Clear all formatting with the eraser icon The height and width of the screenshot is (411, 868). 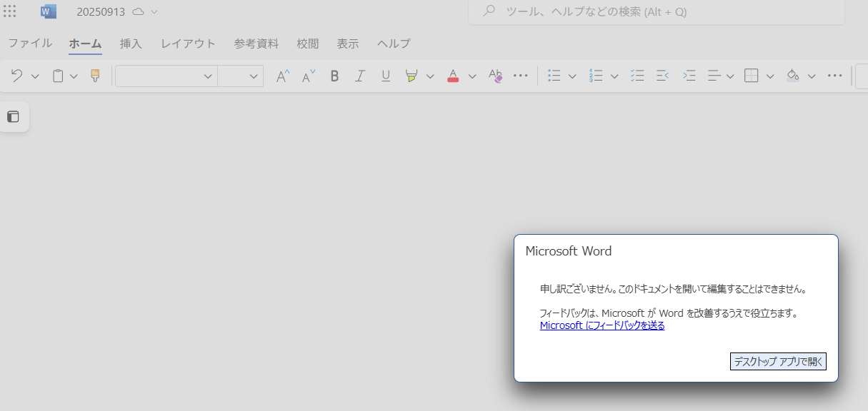point(495,76)
